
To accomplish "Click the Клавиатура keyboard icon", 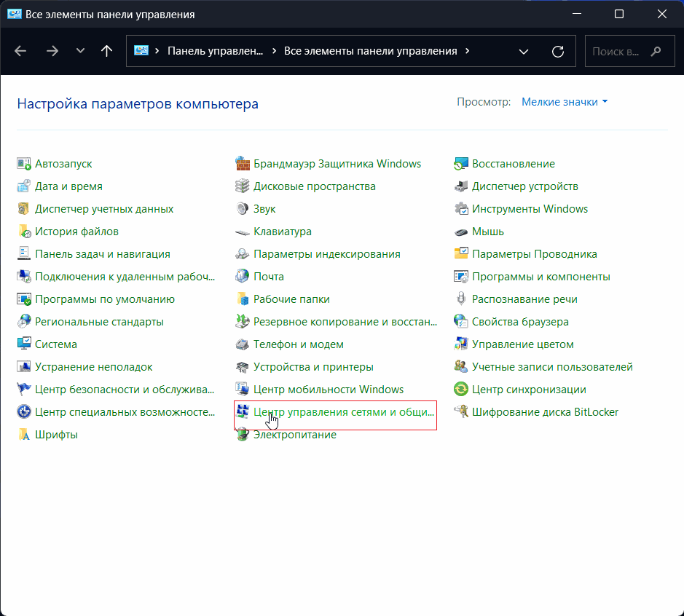I will tap(243, 232).
